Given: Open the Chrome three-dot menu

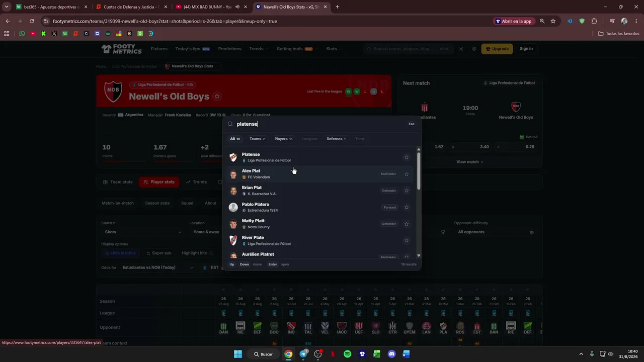Looking at the screenshot, I should point(636,21).
